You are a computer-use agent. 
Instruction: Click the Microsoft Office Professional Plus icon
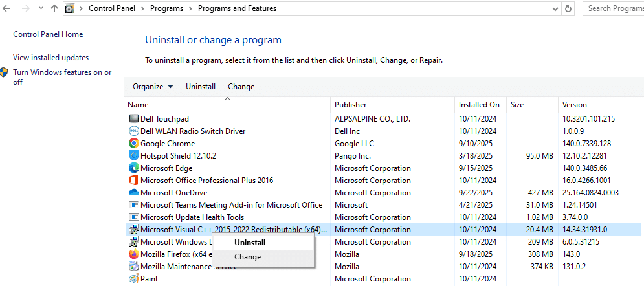[x=134, y=181]
